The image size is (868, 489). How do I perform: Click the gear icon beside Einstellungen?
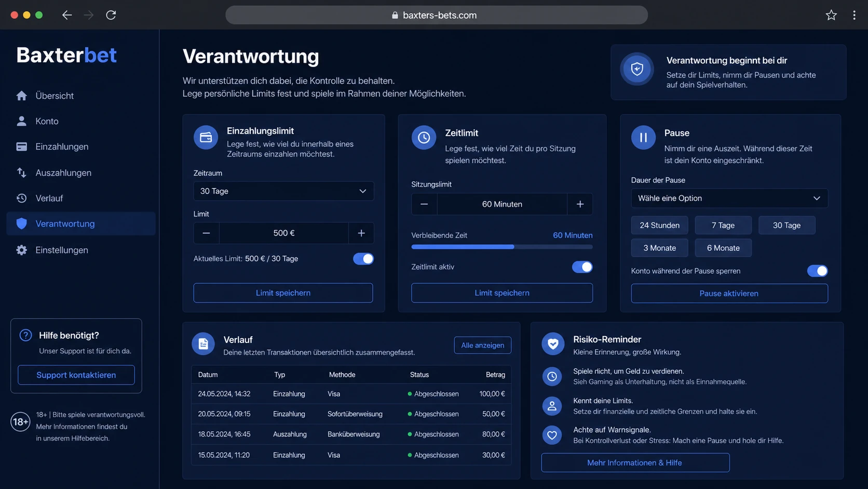21,250
